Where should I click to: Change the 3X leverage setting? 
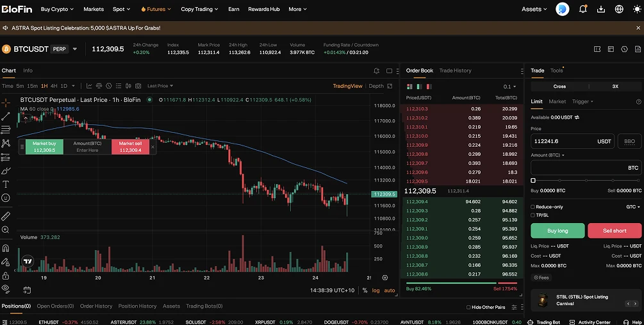pyautogui.click(x=615, y=87)
